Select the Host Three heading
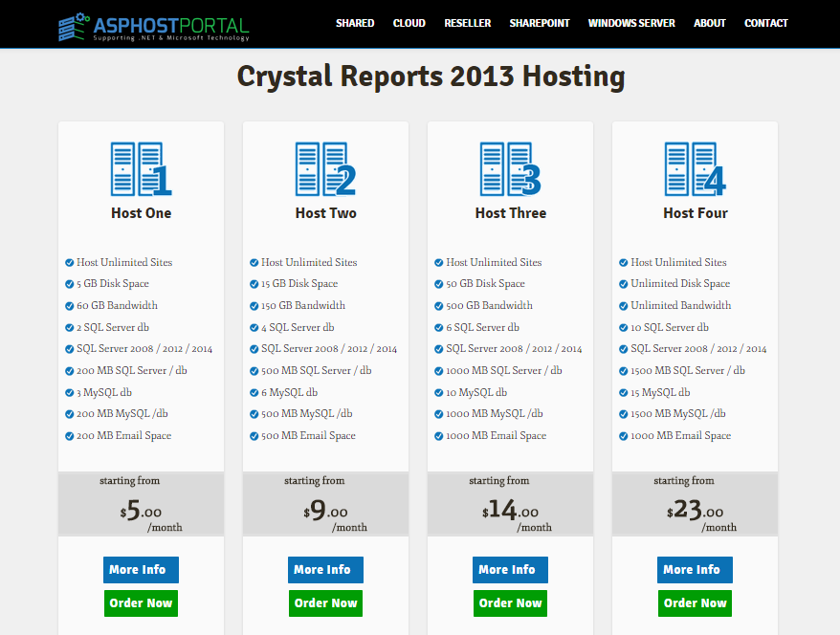Screen dimensions: 840x635 [511, 213]
